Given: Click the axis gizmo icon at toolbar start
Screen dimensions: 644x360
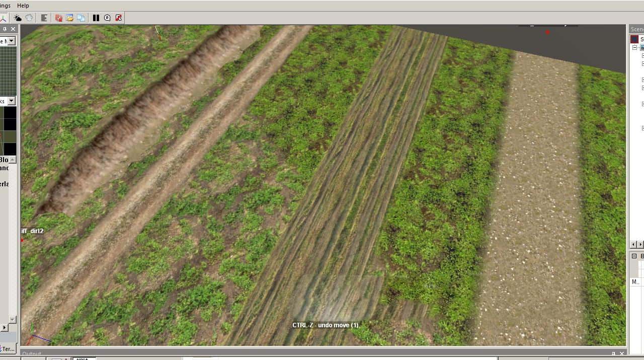Looking at the screenshot, I should tap(3, 18).
